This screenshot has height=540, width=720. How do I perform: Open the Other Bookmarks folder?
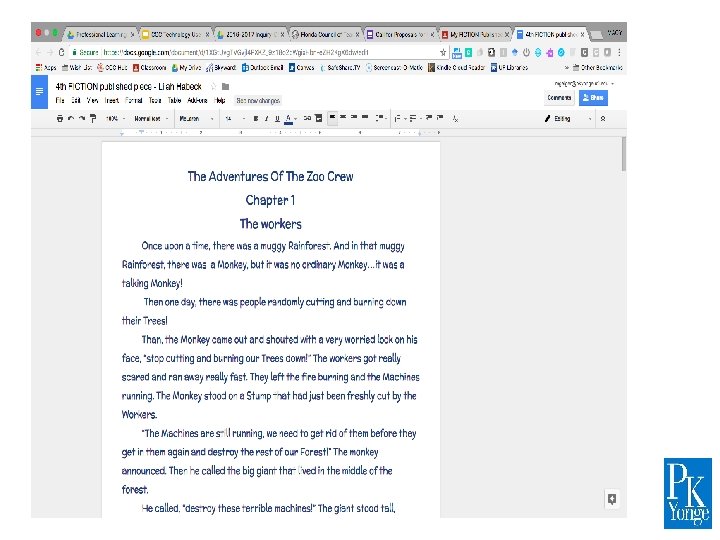(x=597, y=68)
